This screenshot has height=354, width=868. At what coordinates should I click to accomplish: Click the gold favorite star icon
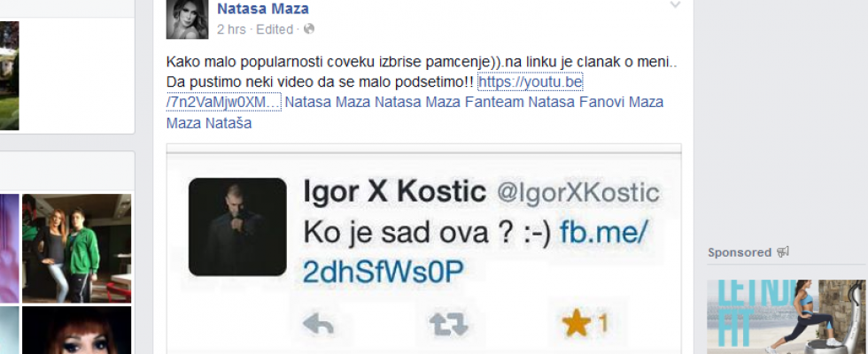[576, 325]
